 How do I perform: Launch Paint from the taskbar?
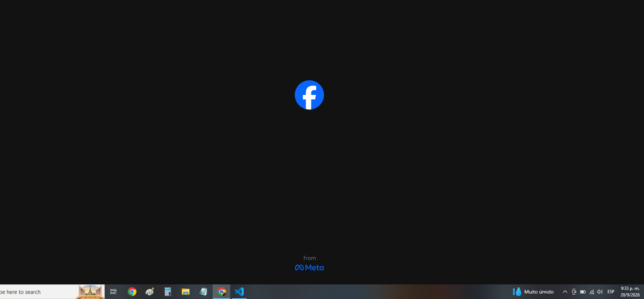click(150, 292)
